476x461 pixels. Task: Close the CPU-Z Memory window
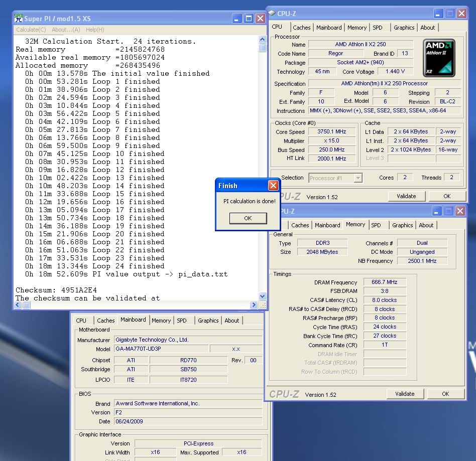[460, 211]
